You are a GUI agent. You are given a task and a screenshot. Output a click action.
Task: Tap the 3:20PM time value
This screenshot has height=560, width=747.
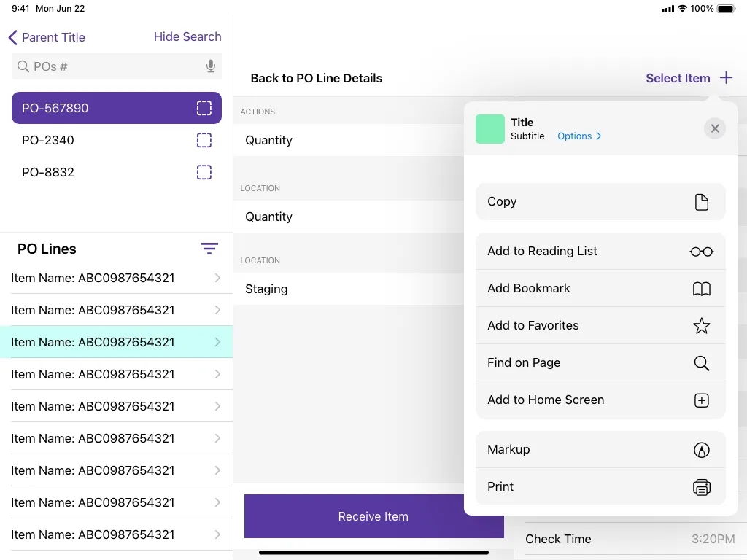713,539
